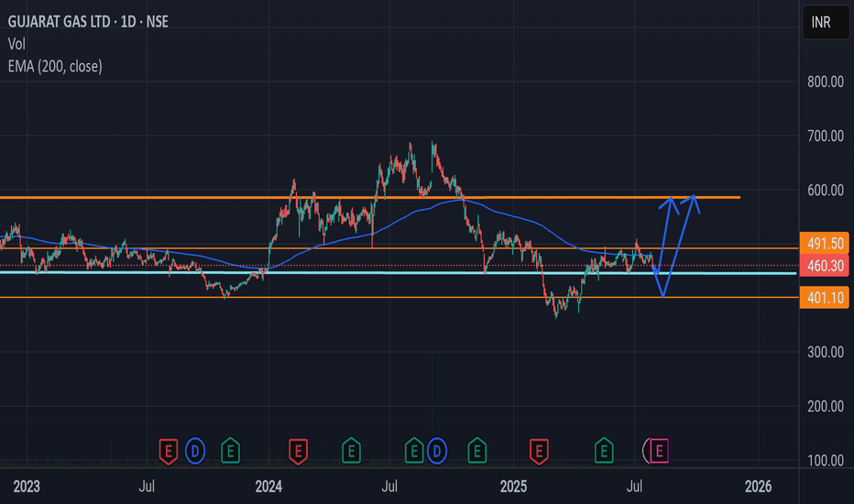Click the Jul label between 2023 and 2024

147,487
